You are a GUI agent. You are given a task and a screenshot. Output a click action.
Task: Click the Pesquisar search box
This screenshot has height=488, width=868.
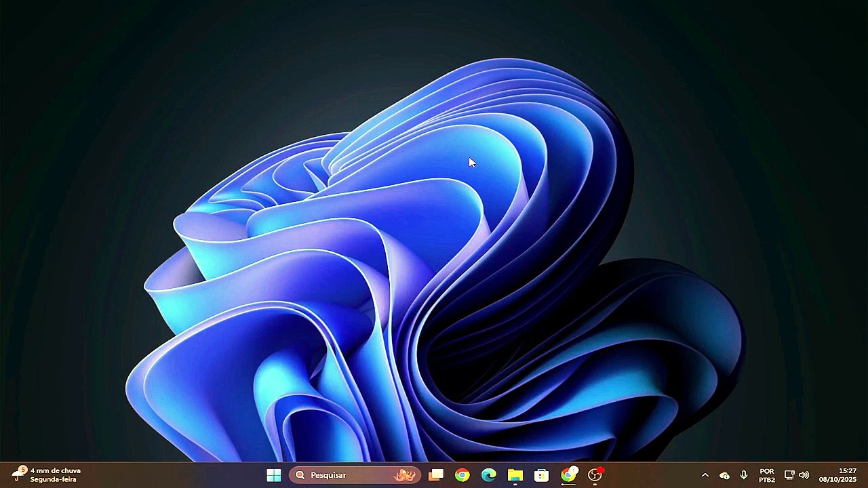pyautogui.click(x=355, y=475)
